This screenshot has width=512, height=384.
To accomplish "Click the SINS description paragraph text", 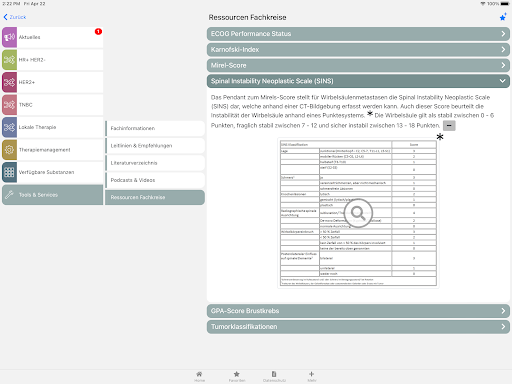I will point(352,111).
